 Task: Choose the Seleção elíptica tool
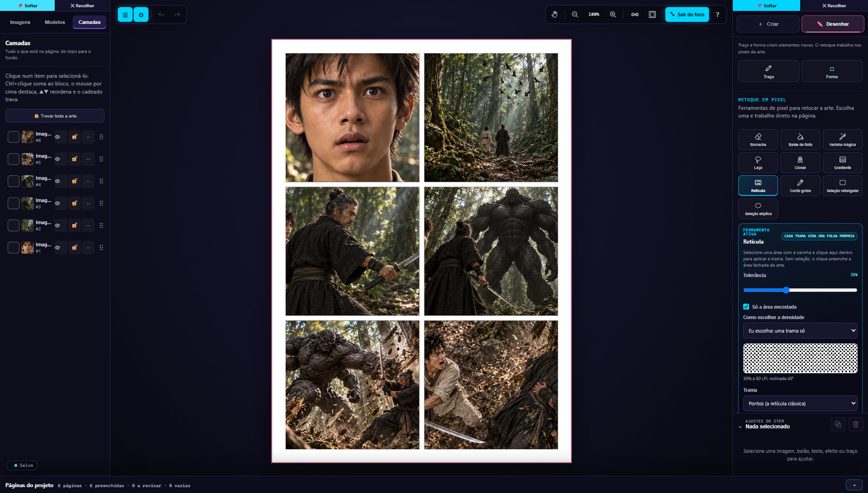(758, 209)
